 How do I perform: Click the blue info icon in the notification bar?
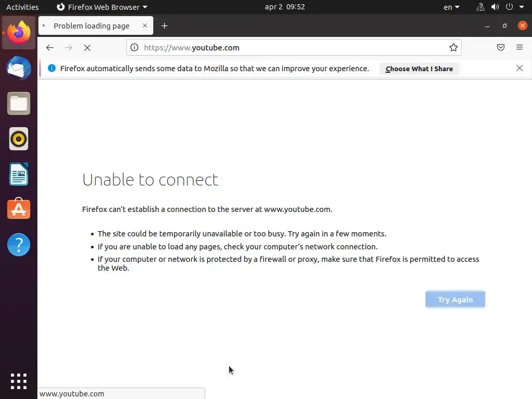(x=51, y=68)
